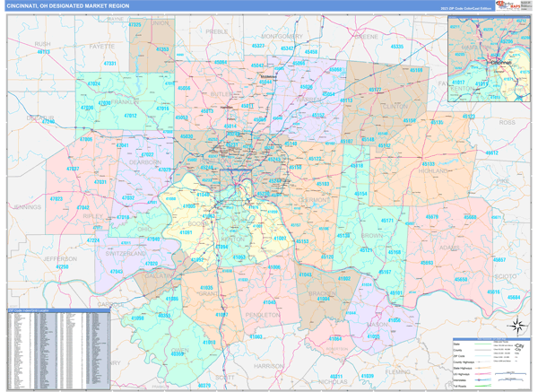Select the JENNINGS county label
The height and width of the screenshot is (392, 538).
[28, 207]
